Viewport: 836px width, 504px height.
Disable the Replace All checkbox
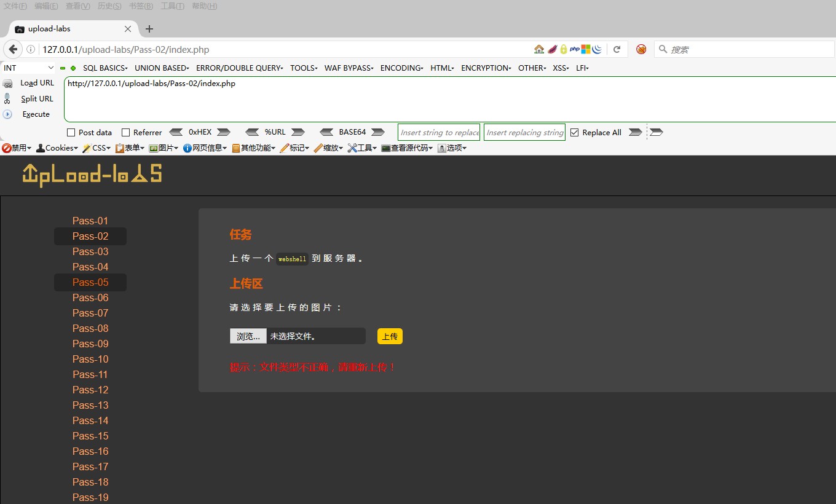click(x=574, y=132)
